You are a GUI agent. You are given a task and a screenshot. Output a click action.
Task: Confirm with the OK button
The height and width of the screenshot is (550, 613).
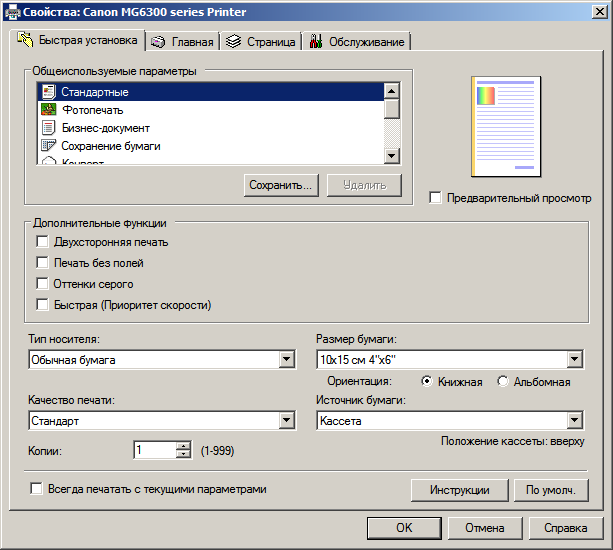404,528
